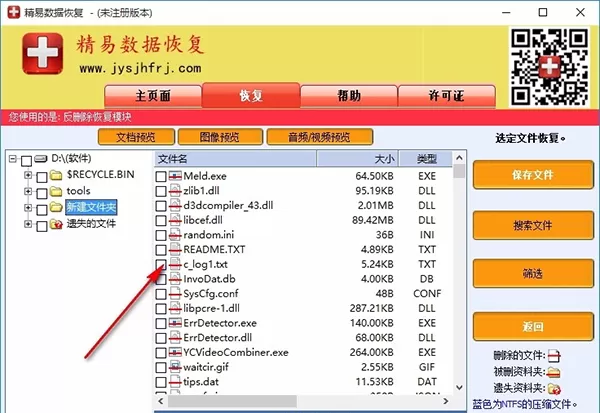Click the 筛选 button
Screen dimensions: 600x413
coord(533,274)
